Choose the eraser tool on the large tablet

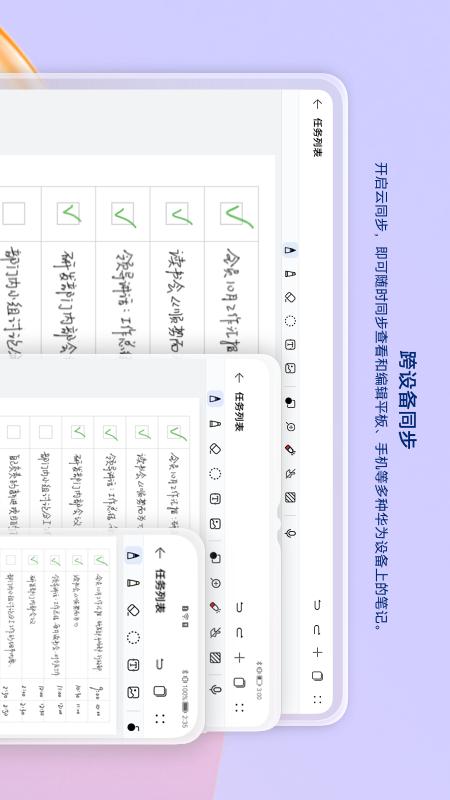(x=290, y=297)
